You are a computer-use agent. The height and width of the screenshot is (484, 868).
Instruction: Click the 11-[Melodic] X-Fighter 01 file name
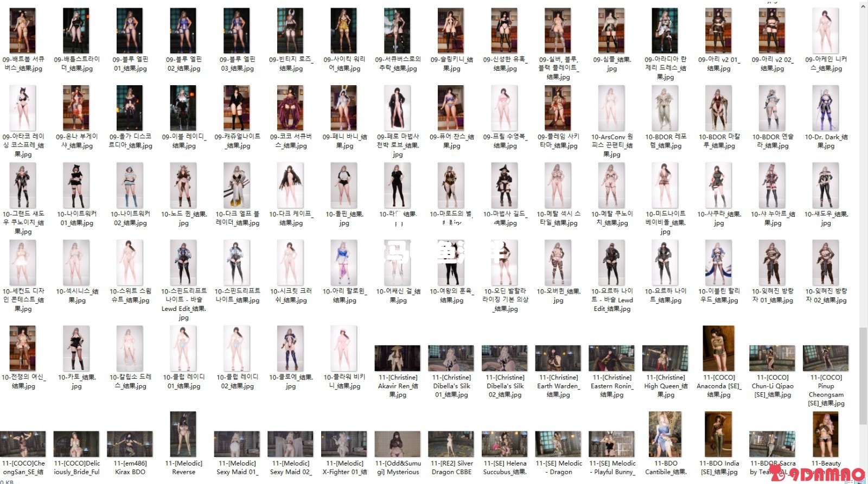pyautogui.click(x=344, y=468)
